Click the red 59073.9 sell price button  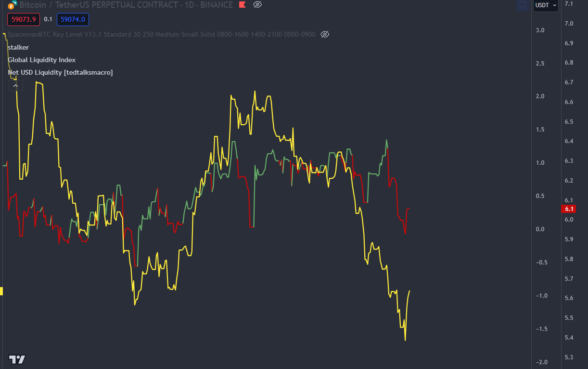tap(23, 19)
